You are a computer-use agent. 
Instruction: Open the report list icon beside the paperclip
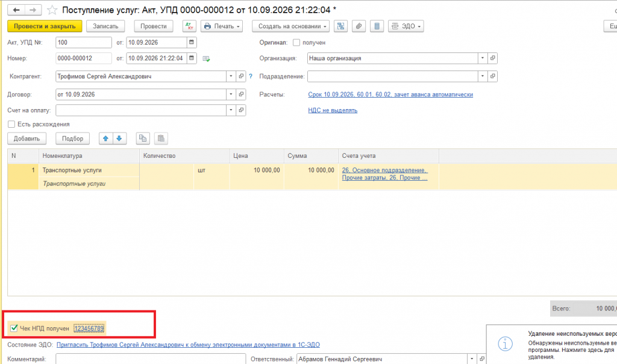(377, 27)
